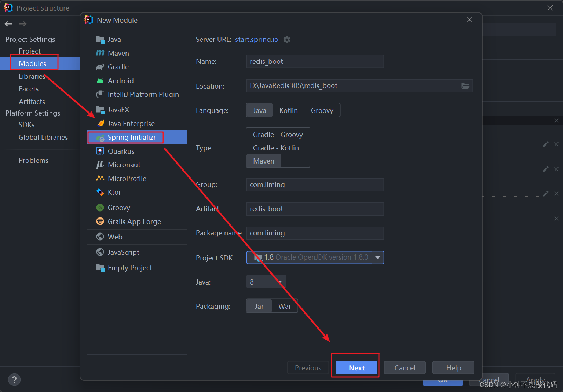
Task: Open SDKs in Platform Settings
Action: [x=26, y=125]
